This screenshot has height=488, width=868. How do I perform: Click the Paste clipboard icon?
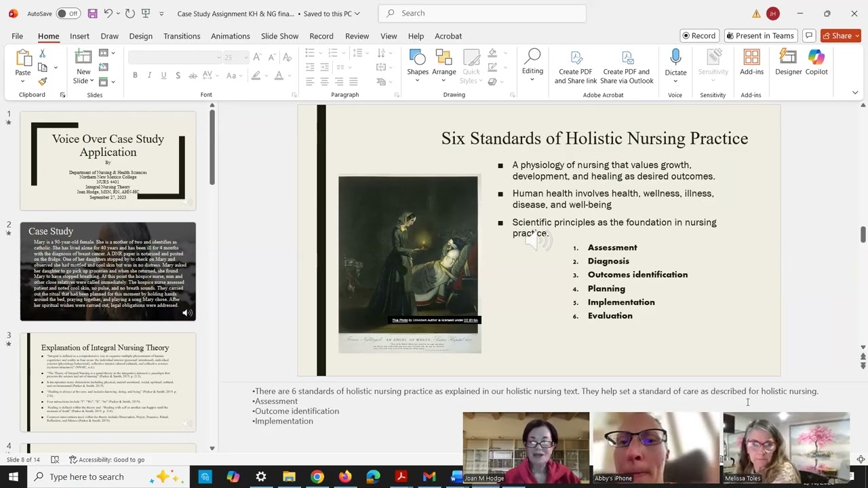[x=23, y=59]
